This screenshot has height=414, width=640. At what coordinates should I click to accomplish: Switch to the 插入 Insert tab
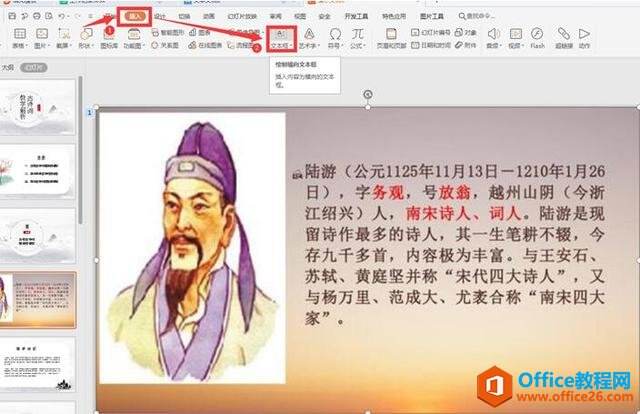click(135, 16)
